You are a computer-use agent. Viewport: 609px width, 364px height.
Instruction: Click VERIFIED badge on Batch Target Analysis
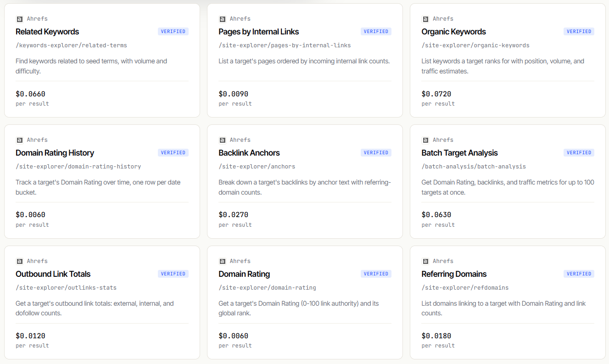(579, 153)
